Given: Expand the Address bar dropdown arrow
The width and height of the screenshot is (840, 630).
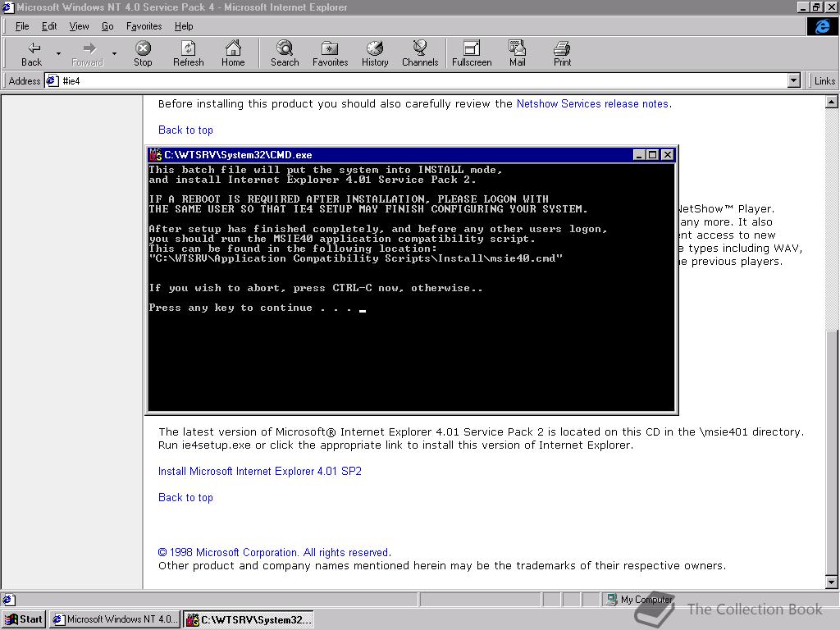Looking at the screenshot, I should pos(794,81).
